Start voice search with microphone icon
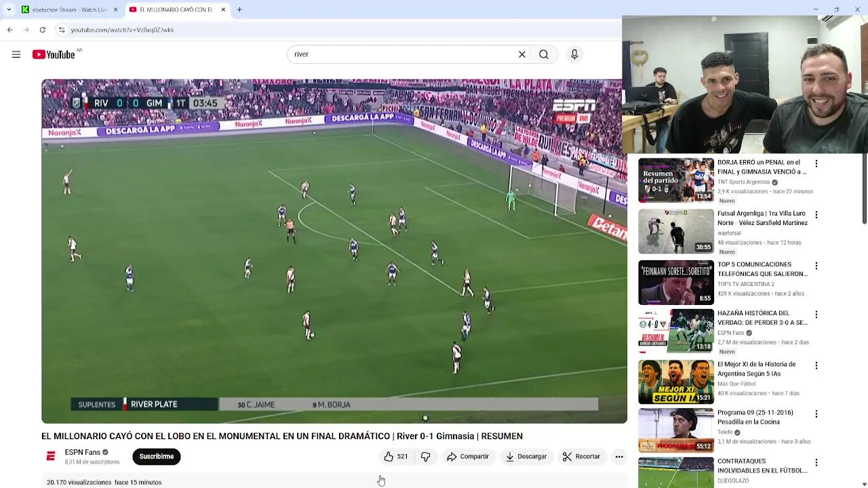 574,54
